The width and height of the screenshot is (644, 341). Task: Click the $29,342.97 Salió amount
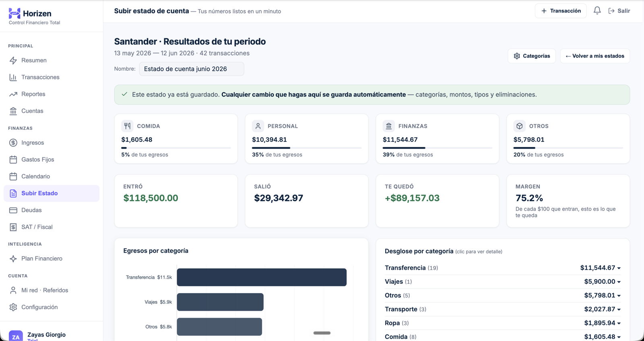tap(279, 198)
